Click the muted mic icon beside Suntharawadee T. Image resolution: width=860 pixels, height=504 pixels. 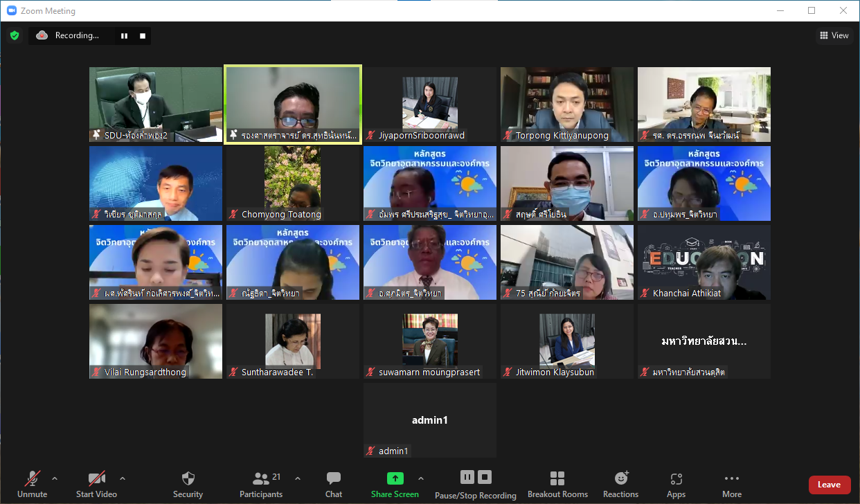[x=234, y=372]
